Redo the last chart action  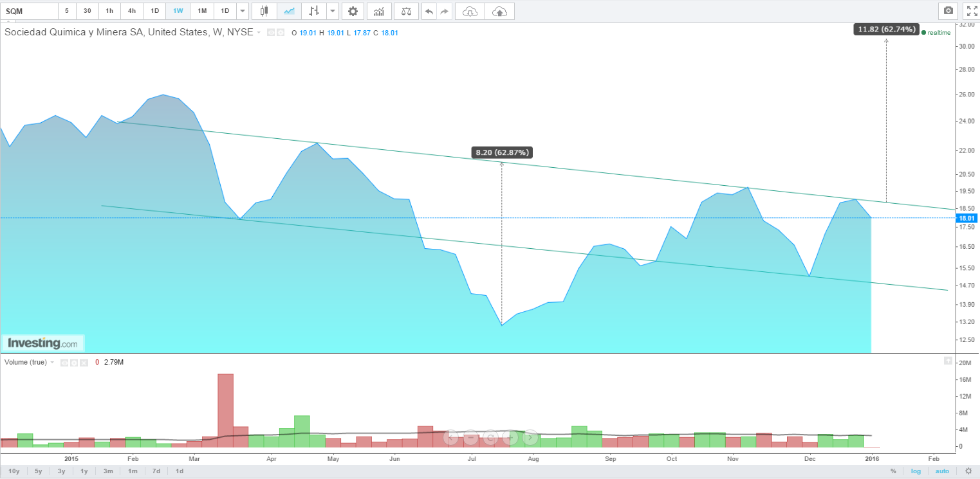[445, 11]
